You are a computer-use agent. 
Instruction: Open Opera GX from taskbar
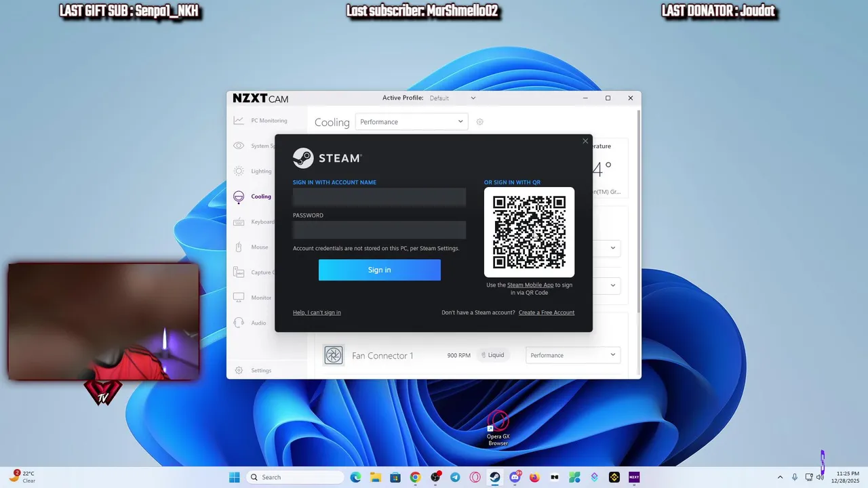tap(475, 477)
